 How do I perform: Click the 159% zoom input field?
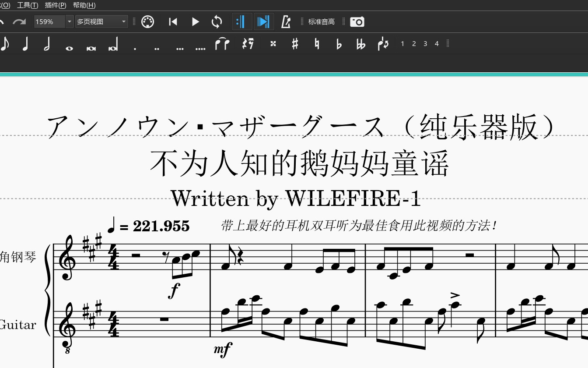(x=49, y=21)
